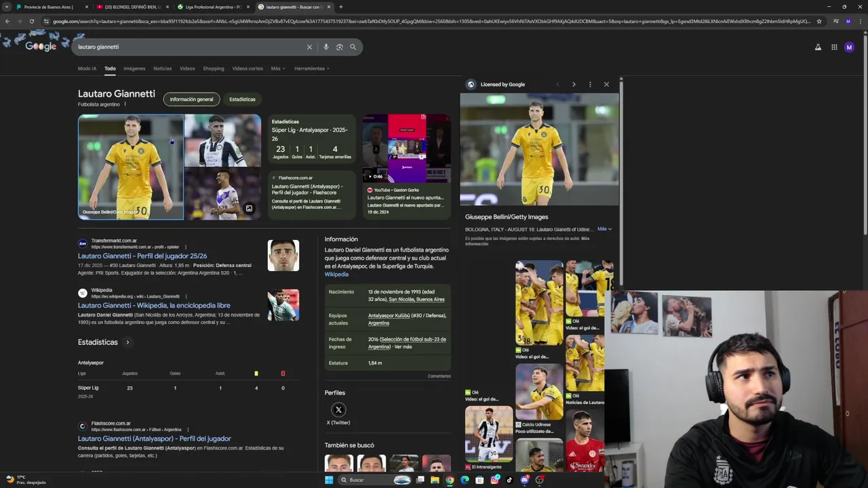Open TikTok from the taskbar
Image resolution: width=868 pixels, height=488 pixels.
tap(509, 480)
